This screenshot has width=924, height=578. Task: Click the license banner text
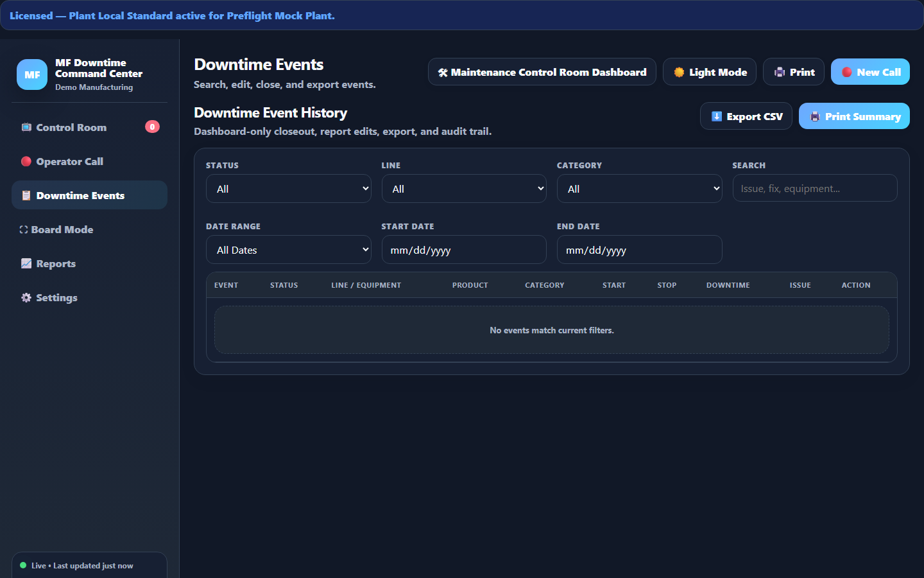[172, 15]
